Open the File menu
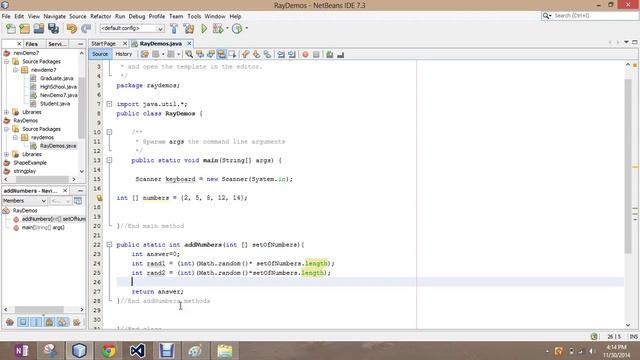This screenshot has height=360, width=640. coord(6,16)
